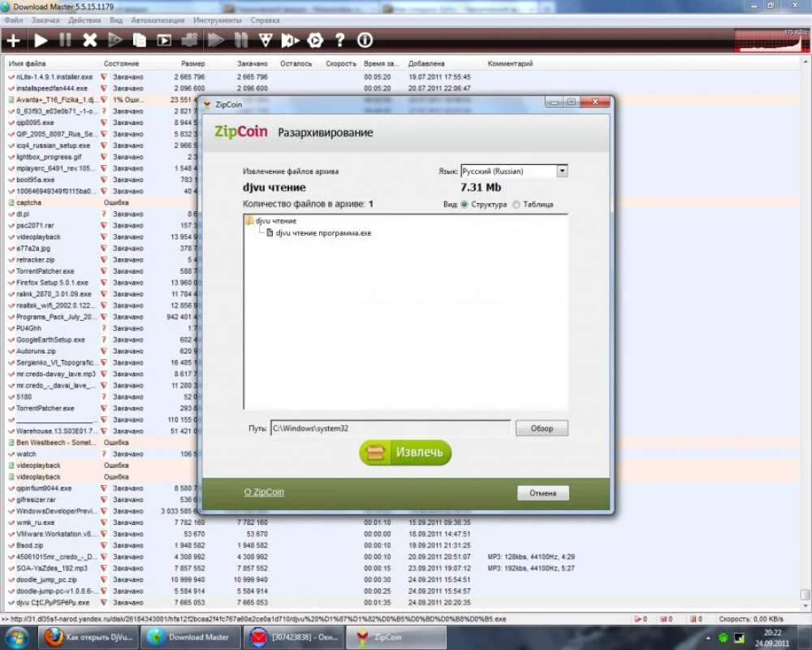Select nLite-1.4.9.1.installer.exe row
The image size is (812, 650).
point(404,76)
